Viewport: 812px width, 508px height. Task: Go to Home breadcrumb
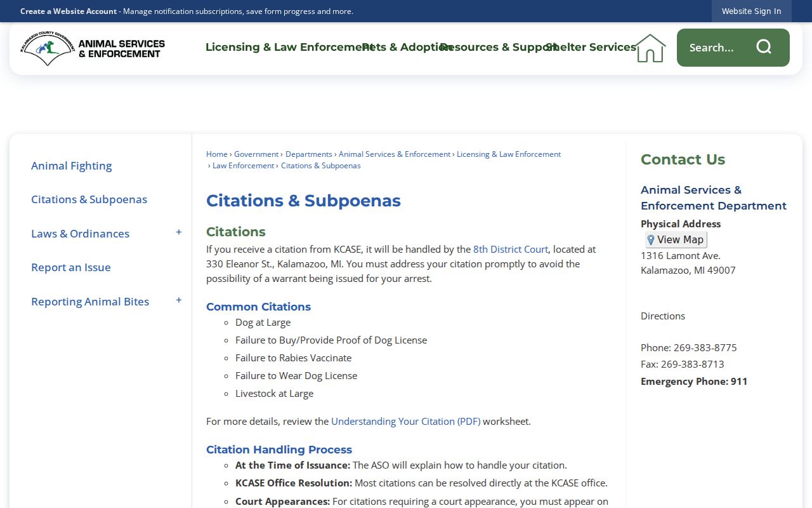point(217,154)
